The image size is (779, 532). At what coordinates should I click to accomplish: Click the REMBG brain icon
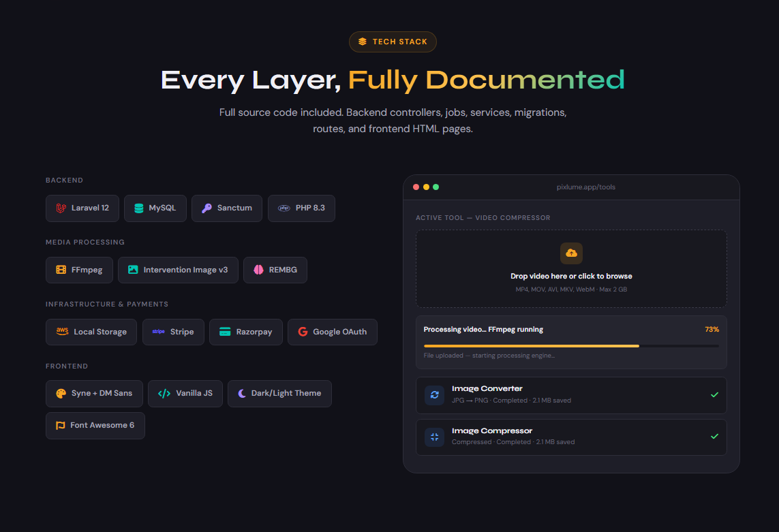point(258,270)
